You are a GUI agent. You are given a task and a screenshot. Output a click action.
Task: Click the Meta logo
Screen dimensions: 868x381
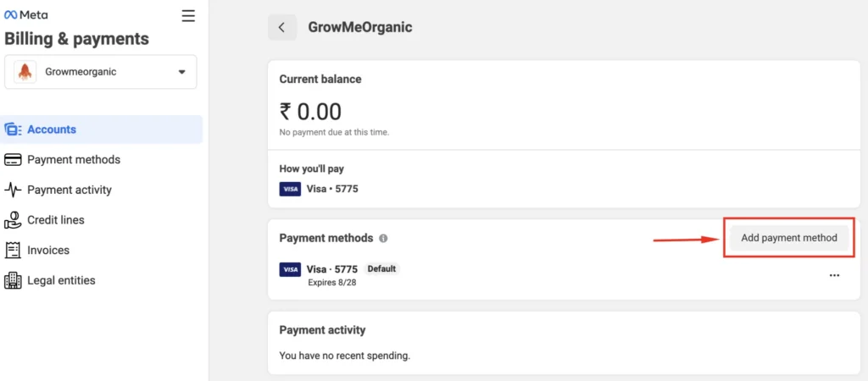coord(26,15)
